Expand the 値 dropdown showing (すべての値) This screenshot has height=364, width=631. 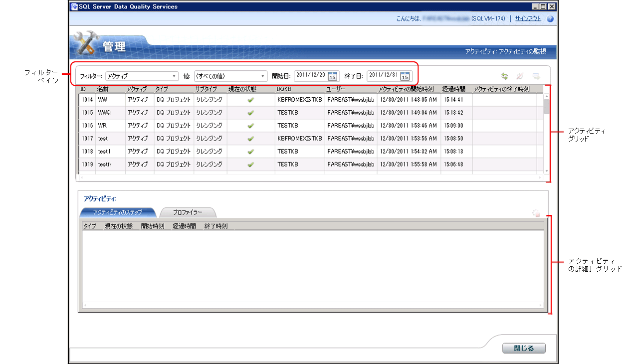click(231, 76)
